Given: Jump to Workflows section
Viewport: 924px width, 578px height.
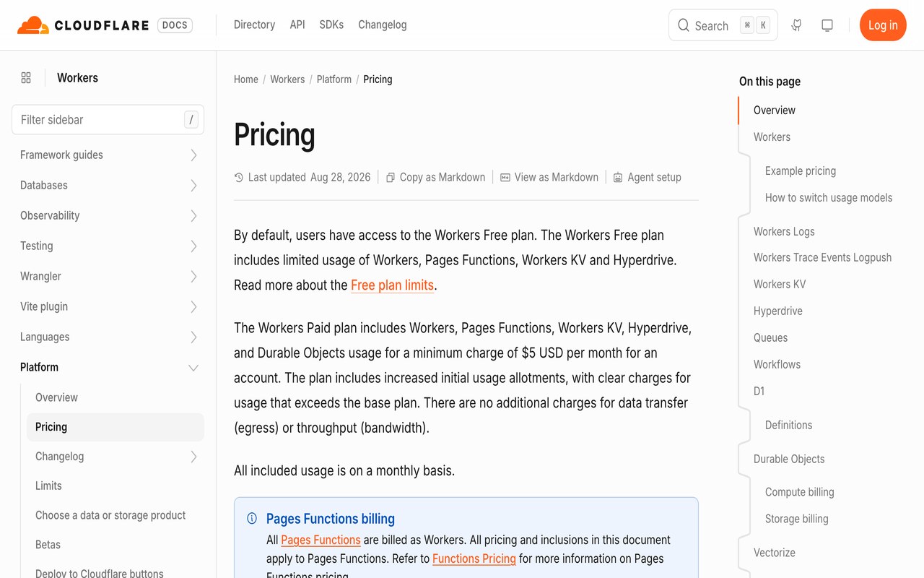Looking at the screenshot, I should point(777,365).
